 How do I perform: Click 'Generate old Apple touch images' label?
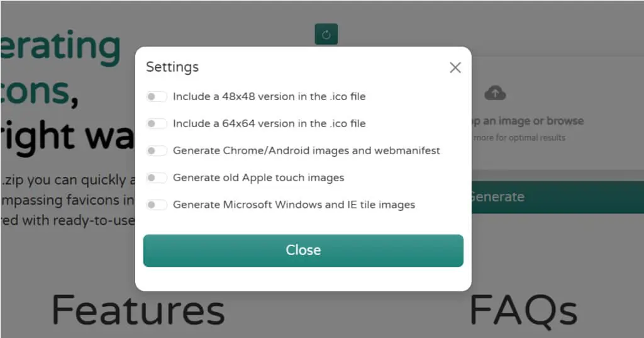tap(258, 178)
